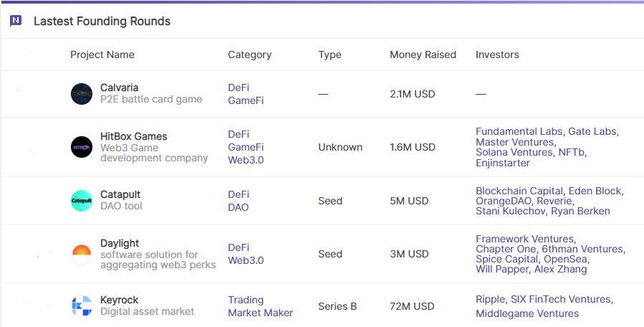Viewport: 644px width, 327px height.
Task: Open Fundamental Labs investor link
Action: 519,131
